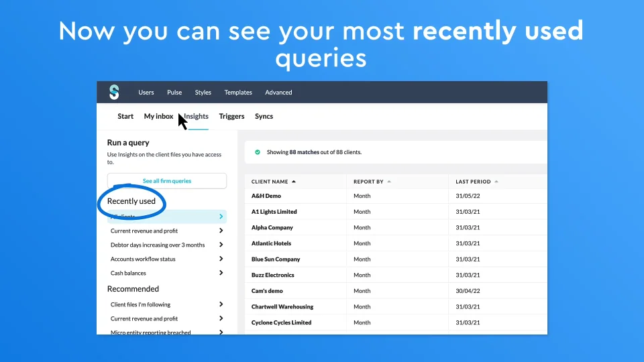Open Atlantic Hotels client

(271, 243)
